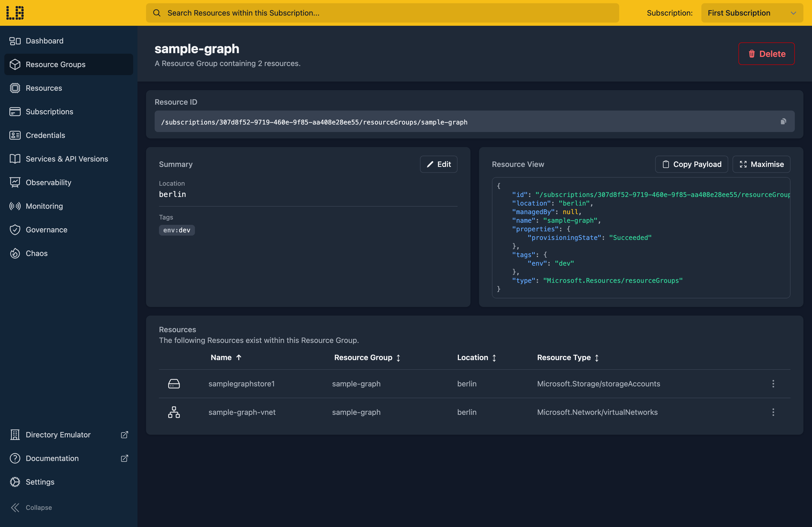Image resolution: width=812 pixels, height=527 pixels.
Task: Sort the table by Name column
Action: (226, 358)
